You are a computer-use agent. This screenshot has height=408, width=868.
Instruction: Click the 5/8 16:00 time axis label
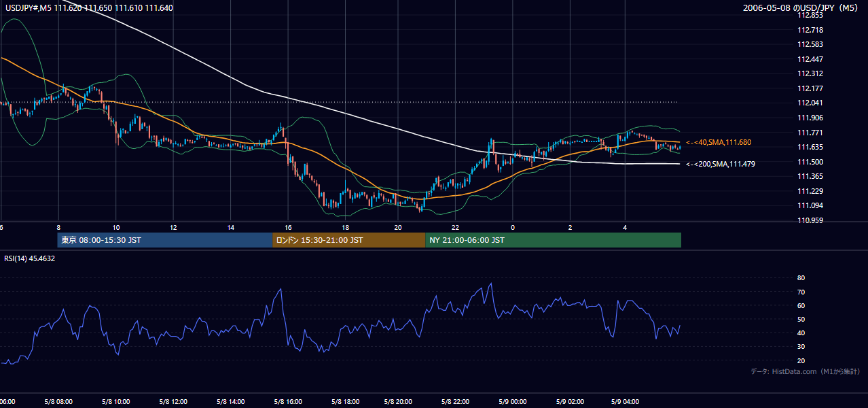tap(287, 402)
